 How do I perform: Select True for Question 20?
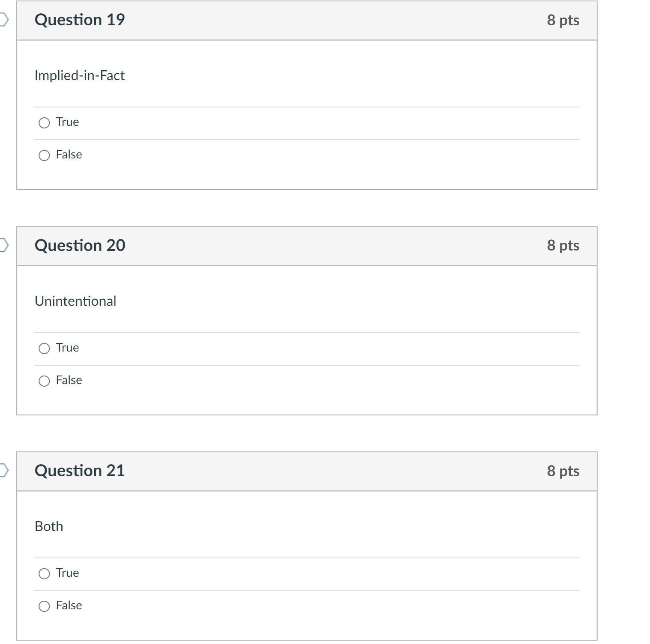pyautogui.click(x=45, y=348)
